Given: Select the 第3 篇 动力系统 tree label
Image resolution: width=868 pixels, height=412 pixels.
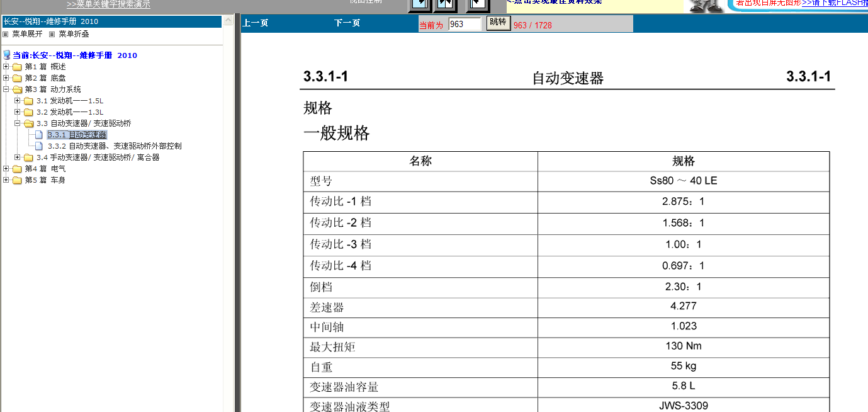Looking at the screenshot, I should 53,89.
